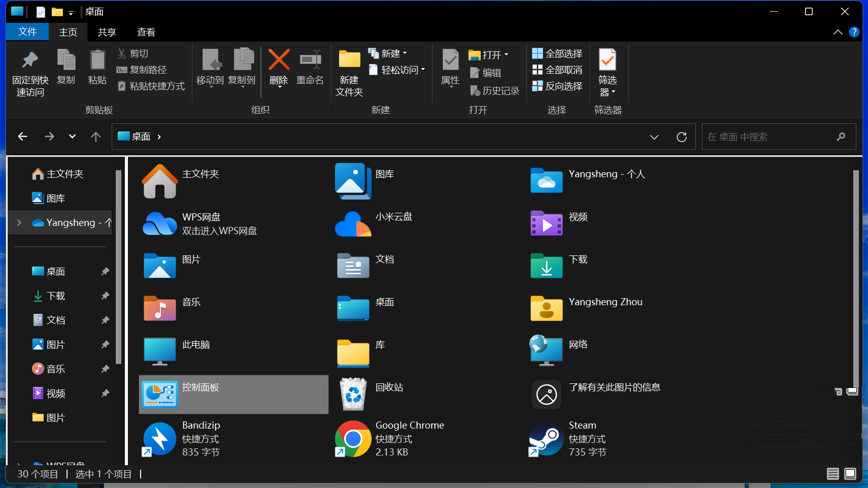Click the 删除 (Delete) icon
Screen dimensions: 868x488
tap(279, 68)
